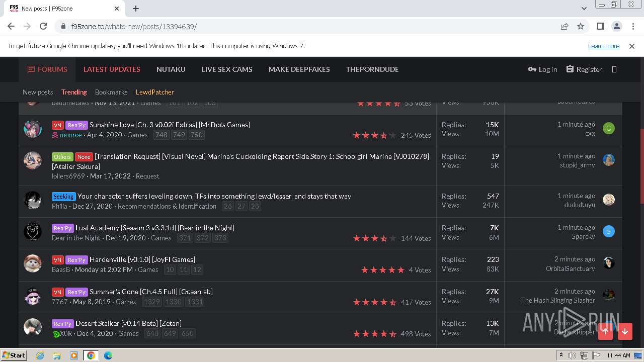Click Ren'Py tag on Desert Stalker
Viewport: 644px width, 362px height.
point(63,324)
